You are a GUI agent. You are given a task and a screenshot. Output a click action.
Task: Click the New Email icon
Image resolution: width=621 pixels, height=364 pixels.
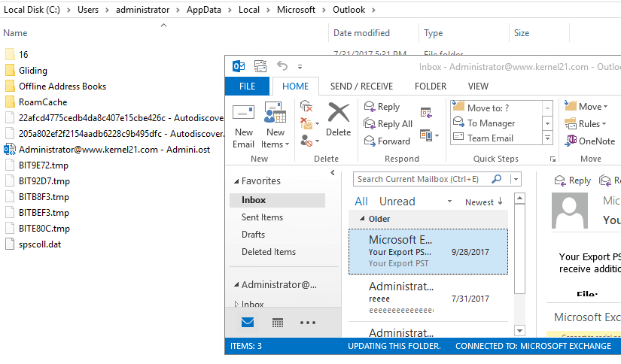(243, 113)
